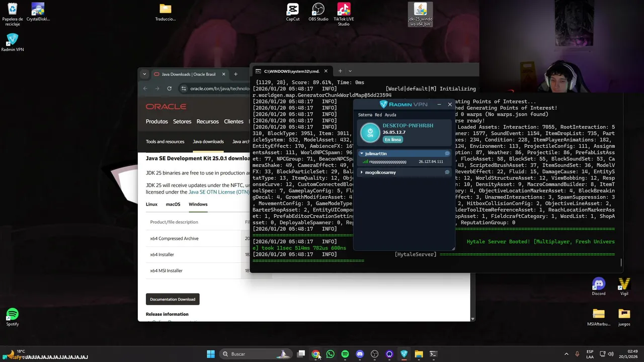The width and height of the screenshot is (644, 362).
Task: Open the Sistema menu in Radmin VPN
Action: click(x=365, y=115)
